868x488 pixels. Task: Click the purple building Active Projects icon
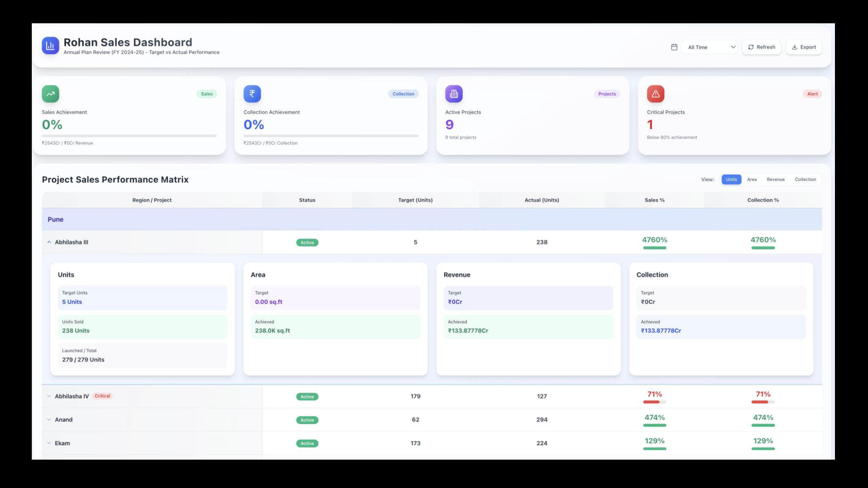coord(453,94)
